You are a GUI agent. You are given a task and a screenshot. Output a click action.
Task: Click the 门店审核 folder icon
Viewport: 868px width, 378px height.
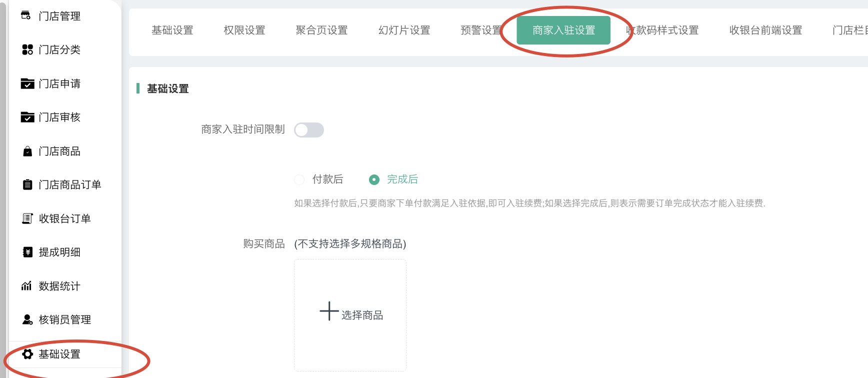[x=27, y=117]
